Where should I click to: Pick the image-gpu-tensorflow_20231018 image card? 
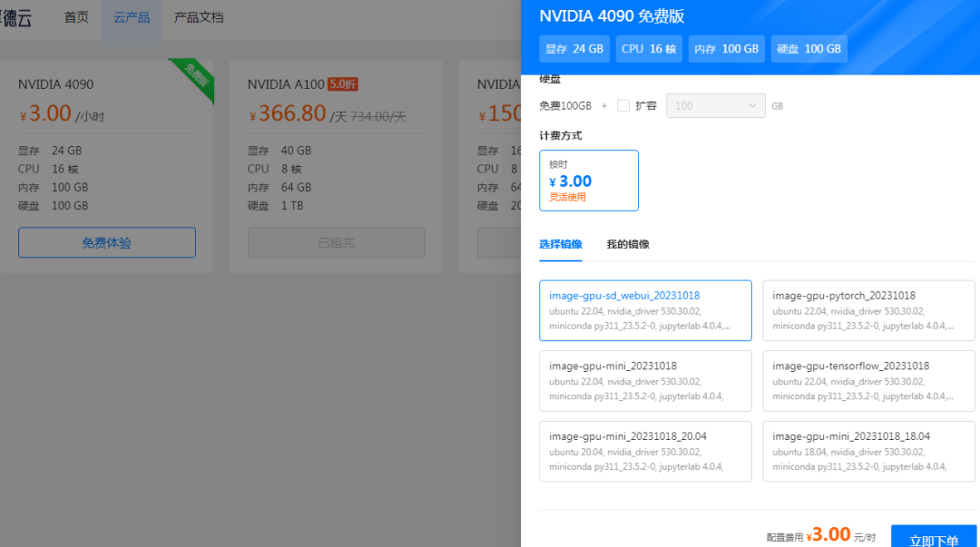coord(868,381)
